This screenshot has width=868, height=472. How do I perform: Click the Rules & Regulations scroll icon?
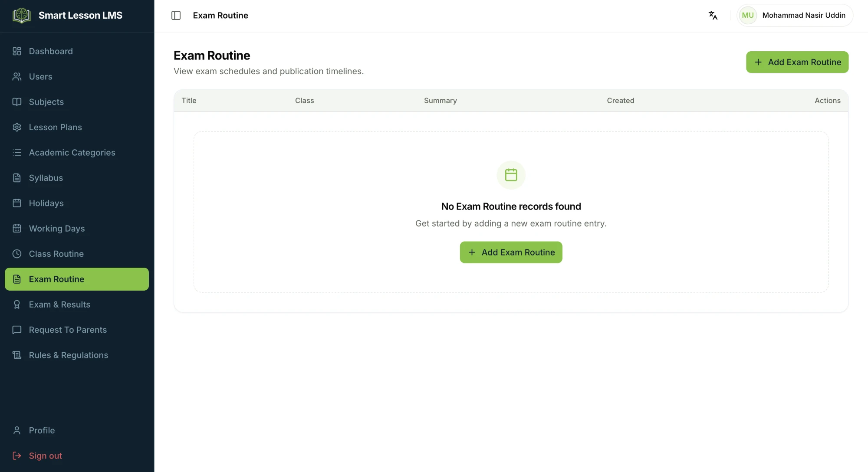(x=17, y=355)
